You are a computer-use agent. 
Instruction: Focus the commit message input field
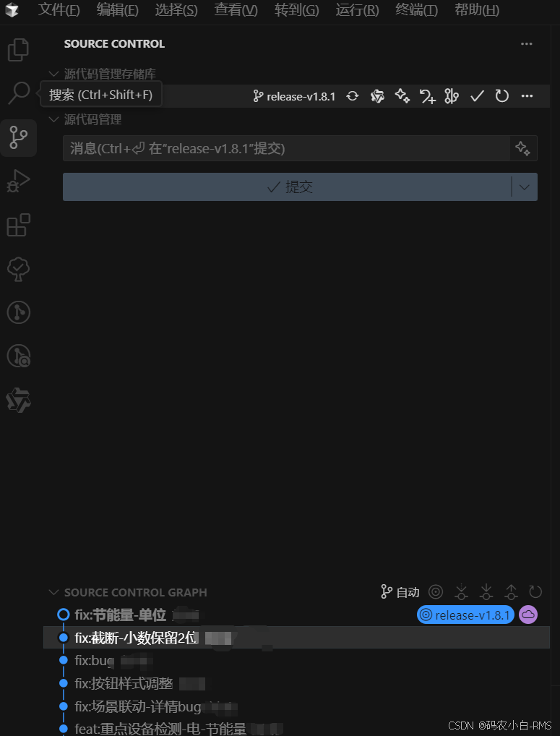[287, 148]
